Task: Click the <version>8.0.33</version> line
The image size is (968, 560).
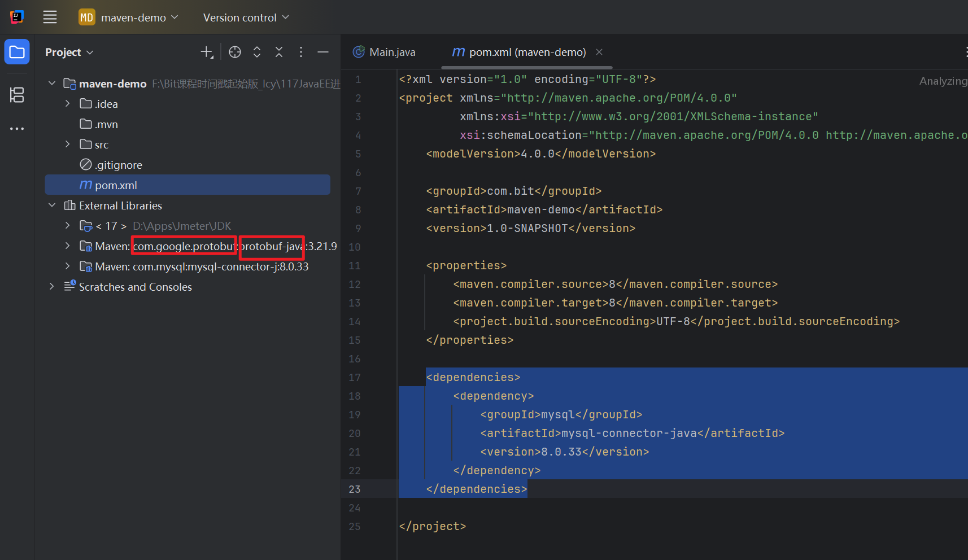Action: tap(565, 452)
